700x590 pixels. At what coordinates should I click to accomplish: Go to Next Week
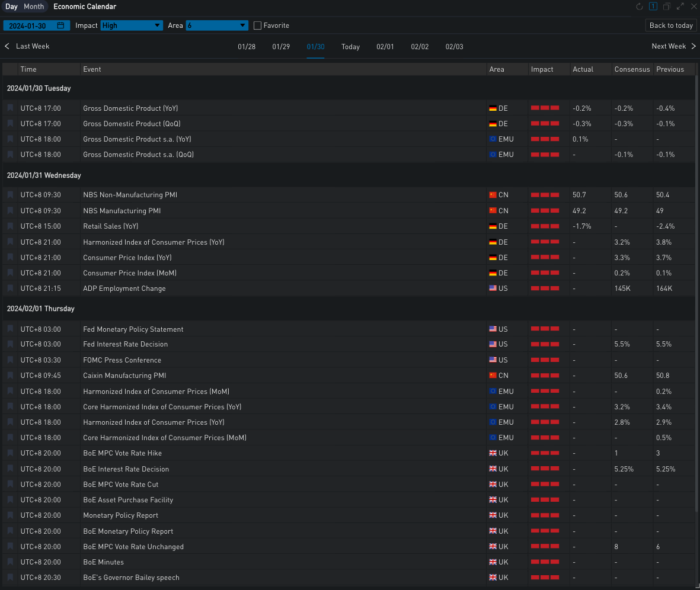(x=674, y=46)
